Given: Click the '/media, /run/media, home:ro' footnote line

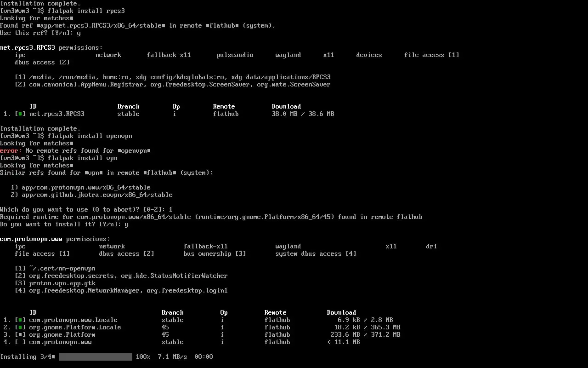Looking at the screenshot, I should (173, 77).
